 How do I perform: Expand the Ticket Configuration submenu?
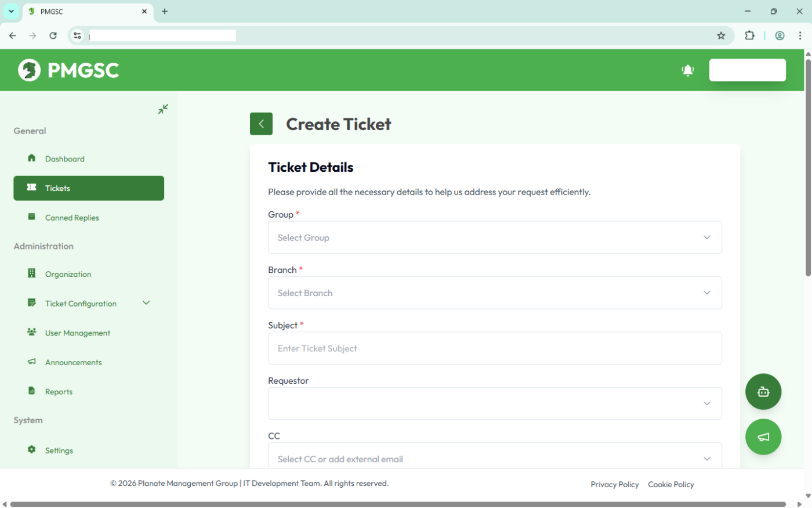(146, 303)
